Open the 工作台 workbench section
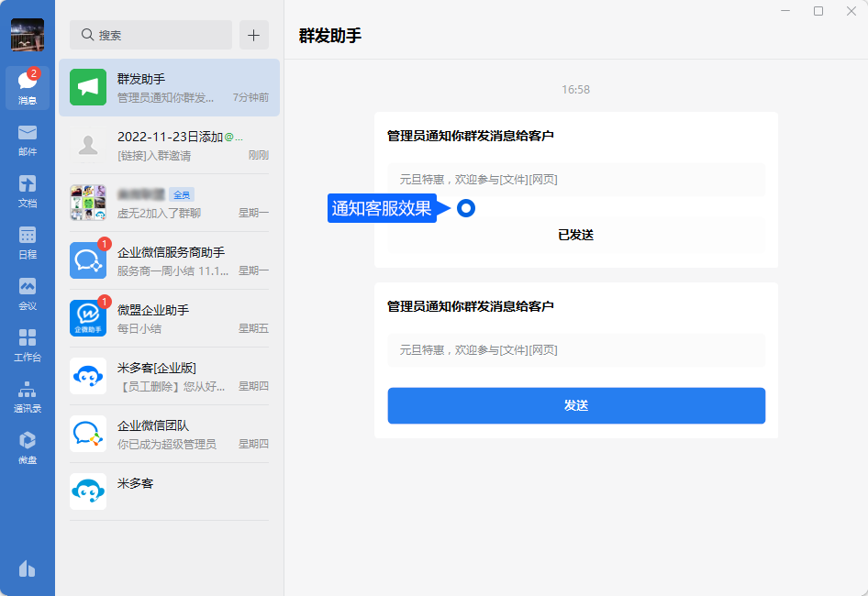Image resolution: width=868 pixels, height=596 pixels. 28,346
